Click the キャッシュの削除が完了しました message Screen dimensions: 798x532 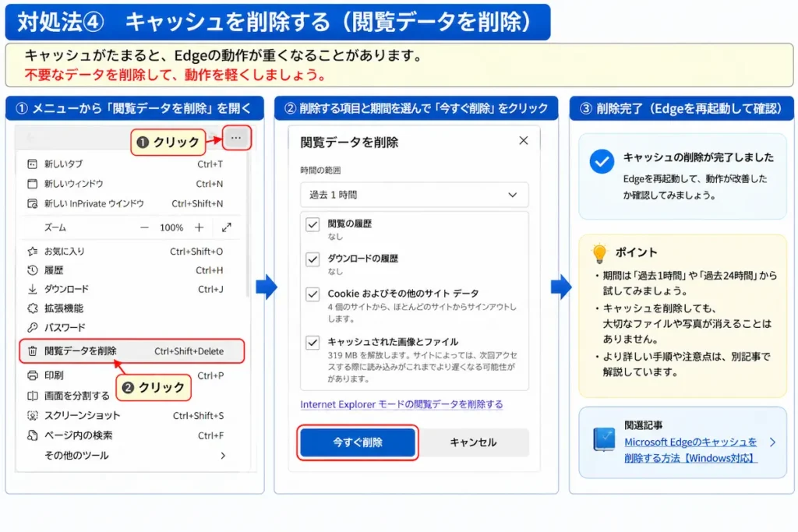[698, 157]
